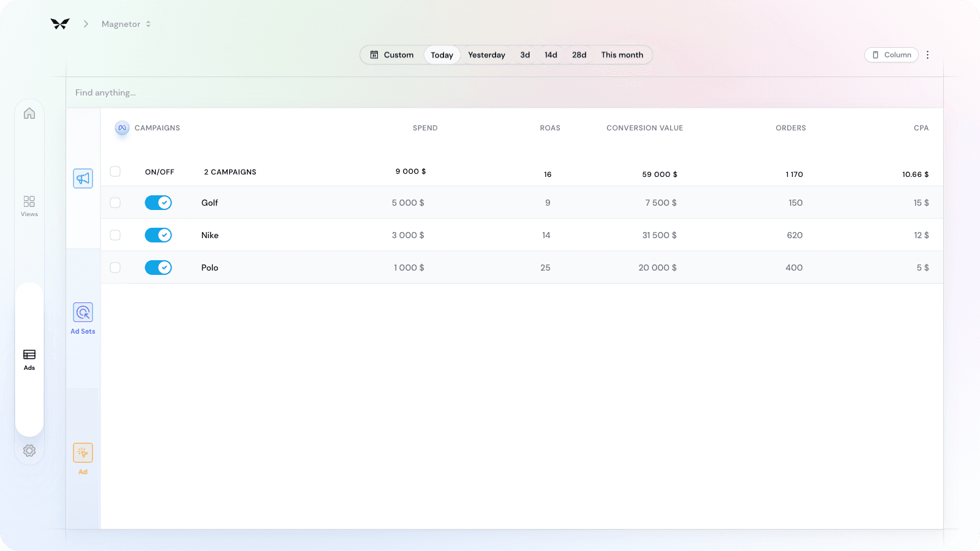Turn off the Golf campaign toggle

click(x=158, y=203)
